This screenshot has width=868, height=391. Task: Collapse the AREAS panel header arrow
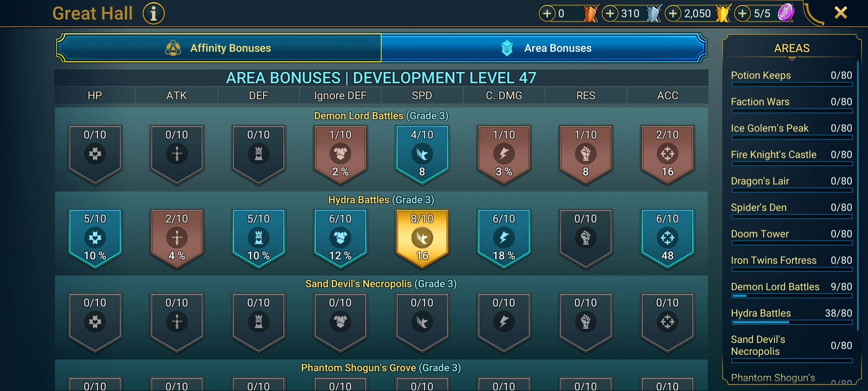click(x=792, y=58)
